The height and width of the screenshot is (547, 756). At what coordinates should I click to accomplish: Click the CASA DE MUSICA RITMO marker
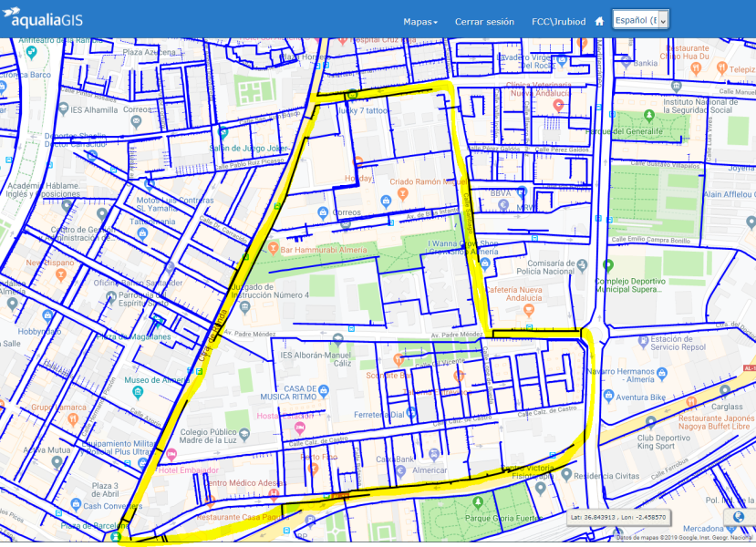coord(324,390)
